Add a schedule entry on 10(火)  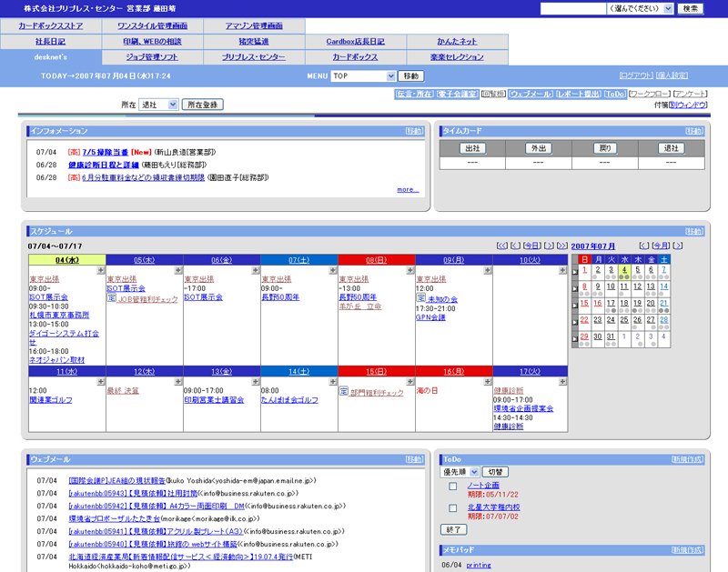pyautogui.click(x=562, y=270)
